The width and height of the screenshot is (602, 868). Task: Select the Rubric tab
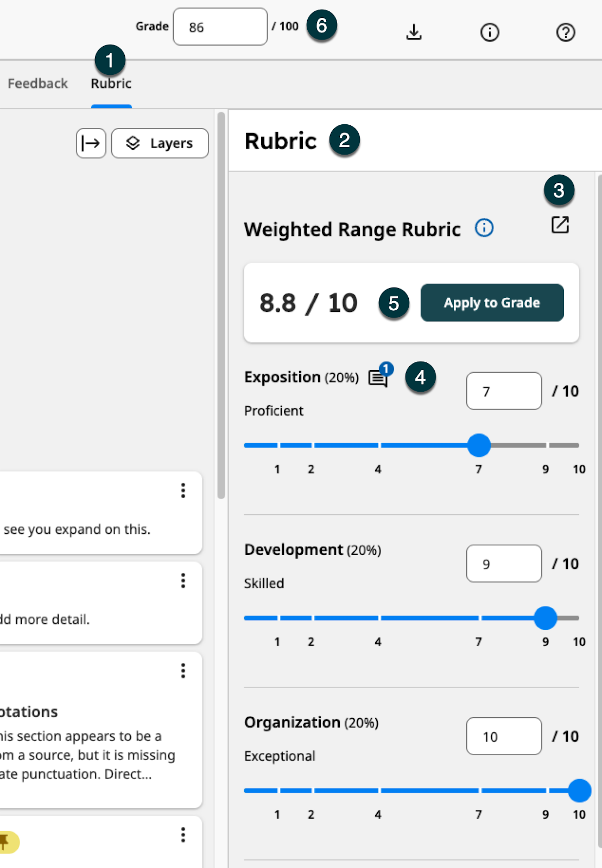coord(111,84)
